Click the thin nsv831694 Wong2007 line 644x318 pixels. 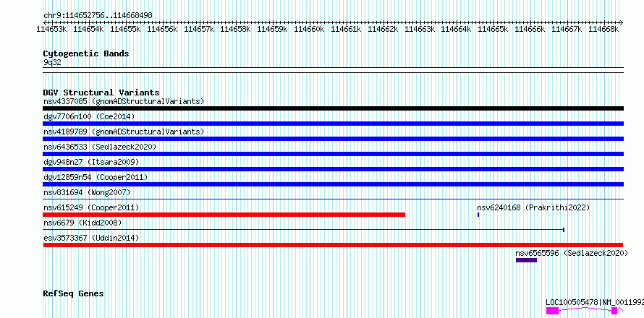point(333,199)
